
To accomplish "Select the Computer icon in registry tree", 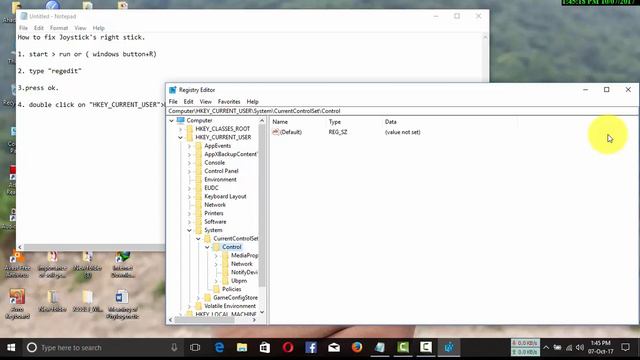I will [180, 120].
